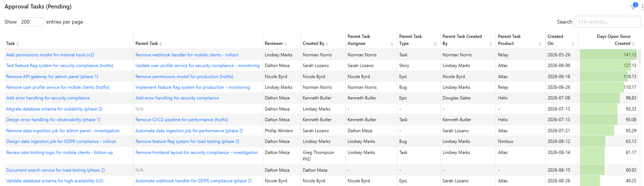The image size is (644, 186).
Task: Open Design data ingestion job GDPR rollout
Action: pyautogui.click(x=61, y=141)
